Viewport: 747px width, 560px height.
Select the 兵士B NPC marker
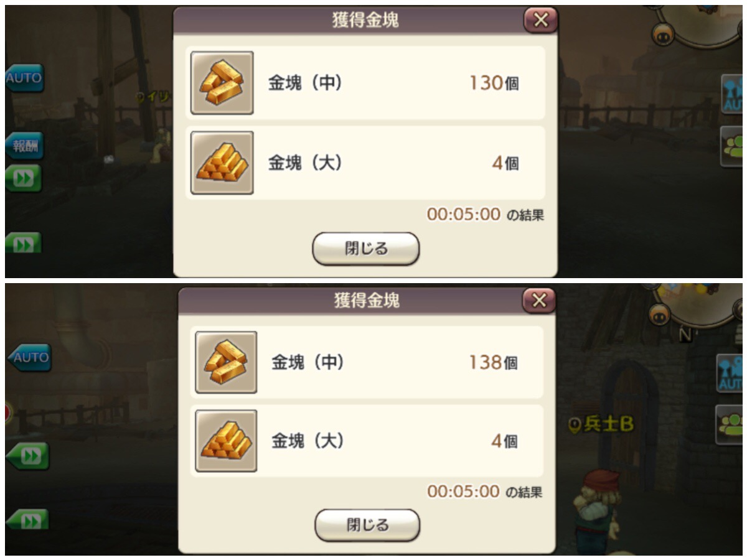pos(602,424)
